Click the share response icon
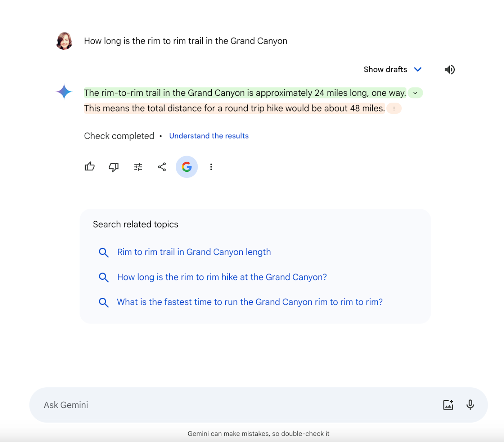This screenshot has width=504, height=442. click(162, 167)
